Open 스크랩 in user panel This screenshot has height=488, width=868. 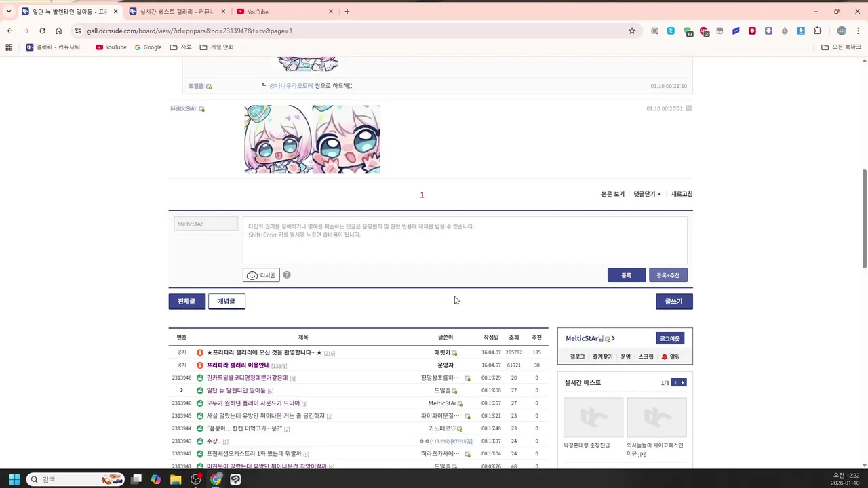pyautogui.click(x=646, y=357)
